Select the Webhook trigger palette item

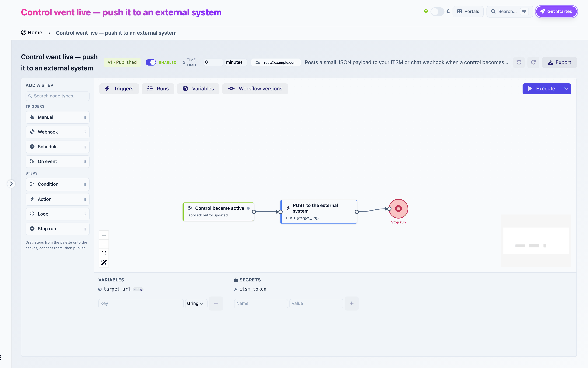(58, 132)
